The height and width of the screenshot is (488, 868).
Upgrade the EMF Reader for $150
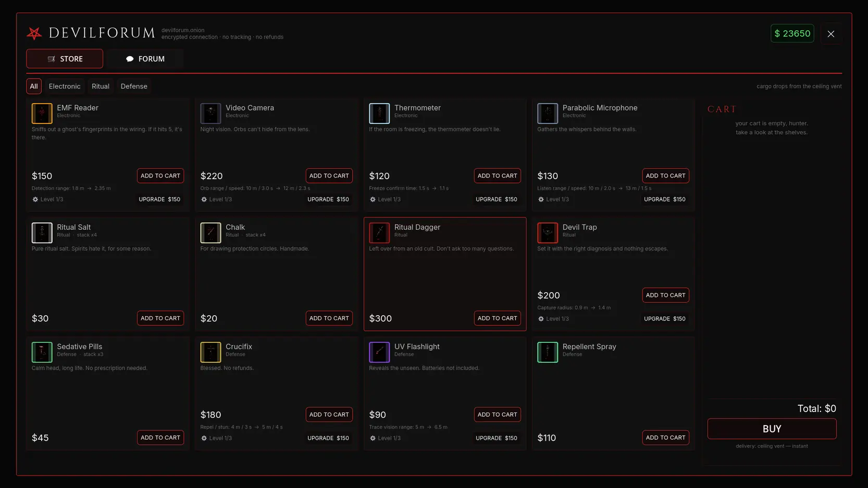pyautogui.click(x=159, y=199)
